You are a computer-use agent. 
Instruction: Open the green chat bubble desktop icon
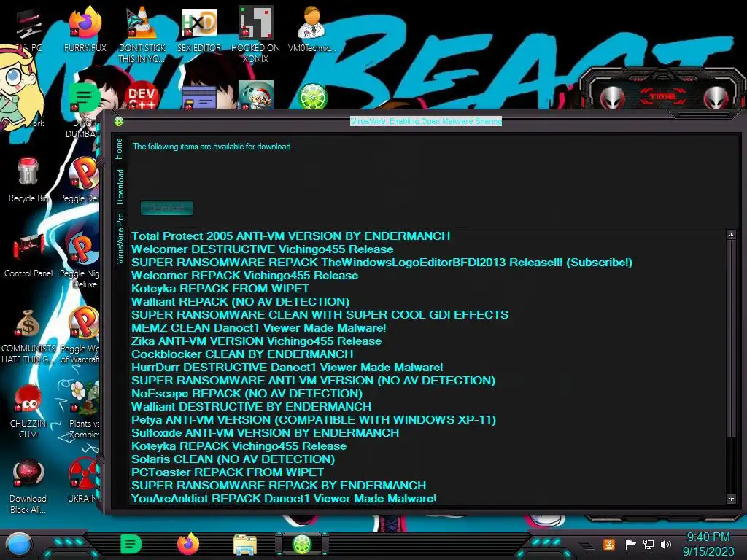coord(84,98)
